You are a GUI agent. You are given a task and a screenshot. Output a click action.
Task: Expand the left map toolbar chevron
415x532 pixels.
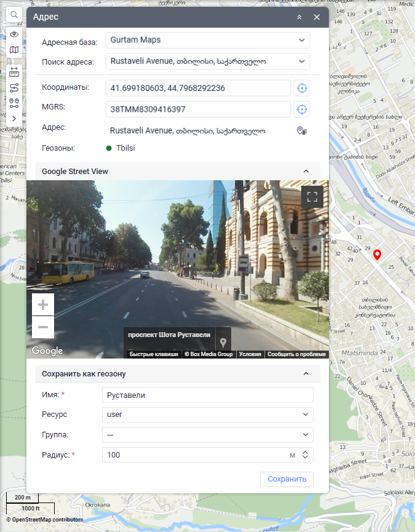coord(14,119)
